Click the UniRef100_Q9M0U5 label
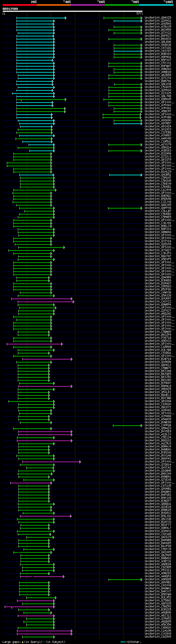The width and height of the screenshot is (176, 644). click(x=158, y=99)
